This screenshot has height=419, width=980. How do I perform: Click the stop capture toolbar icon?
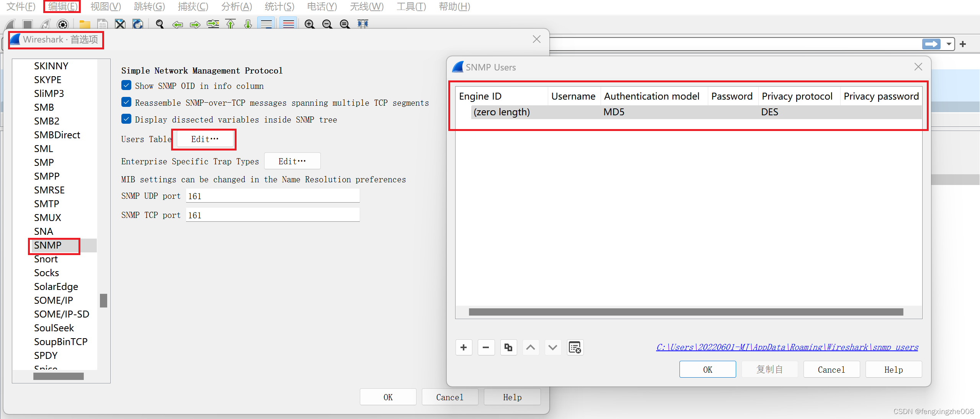click(x=27, y=25)
